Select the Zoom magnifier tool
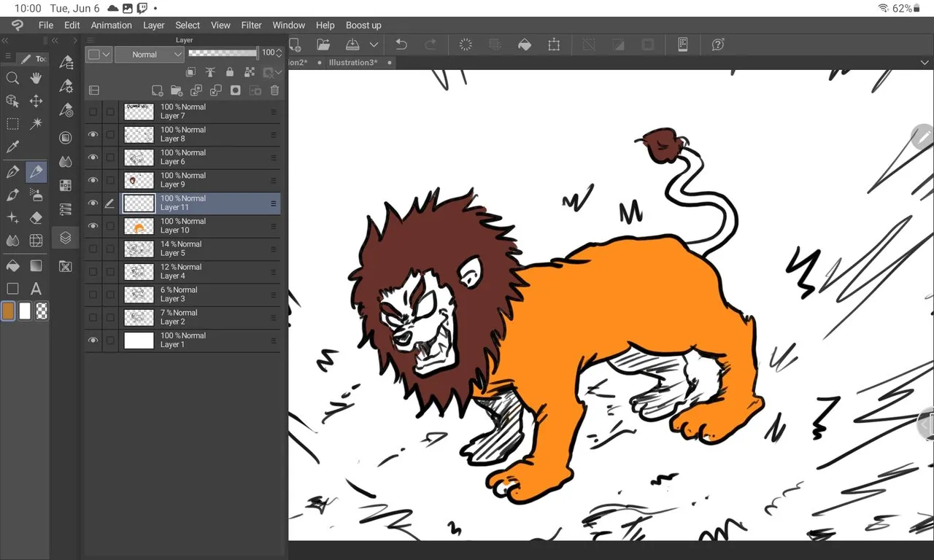The height and width of the screenshot is (560, 934). 12,78
